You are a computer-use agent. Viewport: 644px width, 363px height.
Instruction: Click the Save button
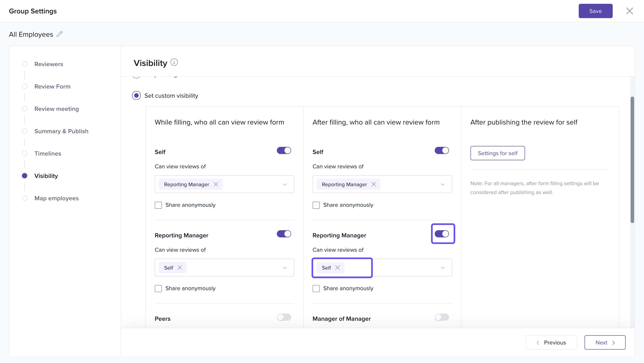tap(595, 11)
